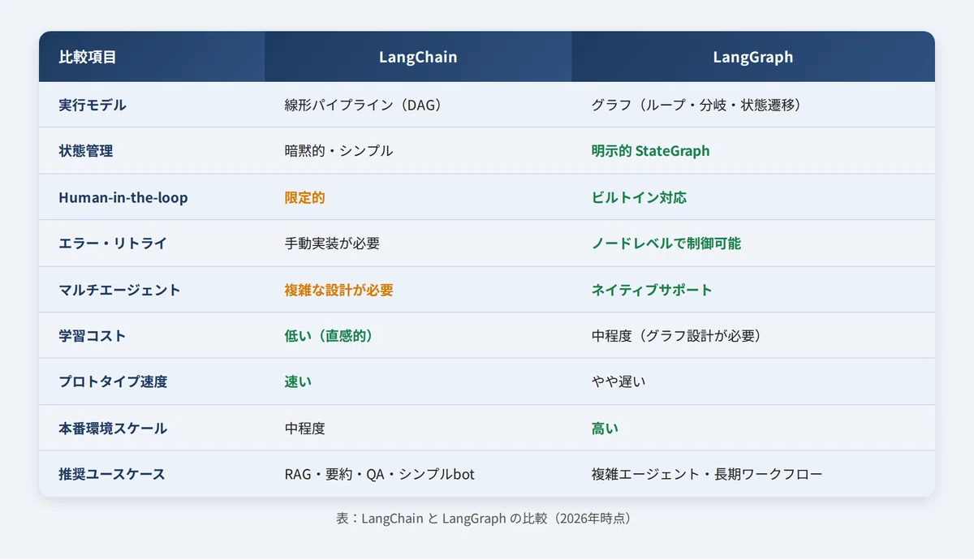This screenshot has height=560, width=974.
Task: Click 中程度 in the 本番環境スケール row
Action: point(418,428)
